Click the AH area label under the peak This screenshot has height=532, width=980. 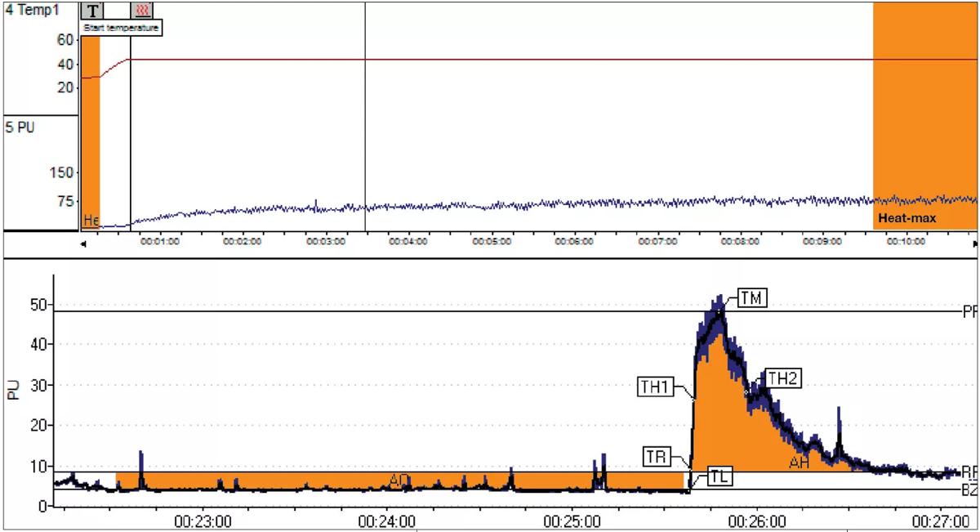point(799,463)
